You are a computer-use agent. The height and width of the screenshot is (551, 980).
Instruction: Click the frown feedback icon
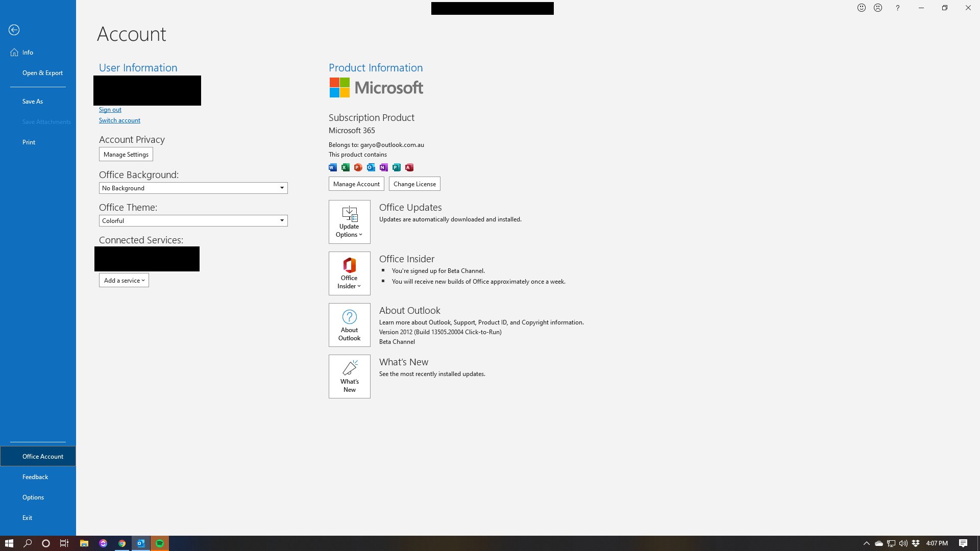pos(878,8)
